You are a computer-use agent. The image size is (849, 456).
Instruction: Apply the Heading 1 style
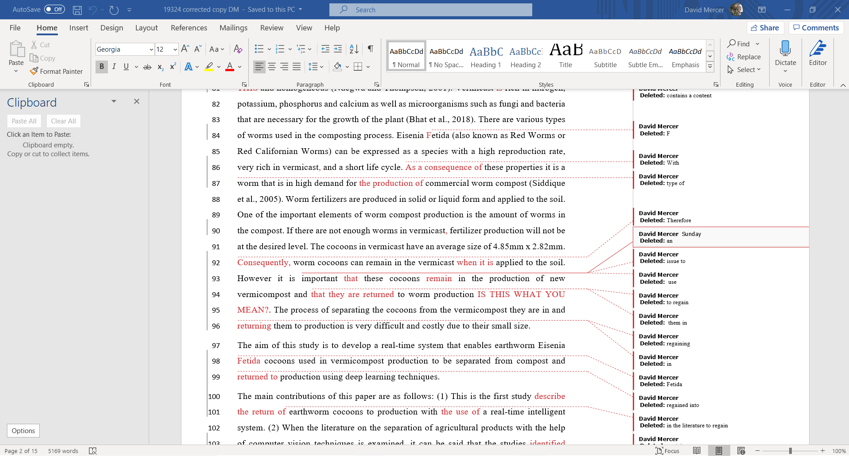coord(486,56)
